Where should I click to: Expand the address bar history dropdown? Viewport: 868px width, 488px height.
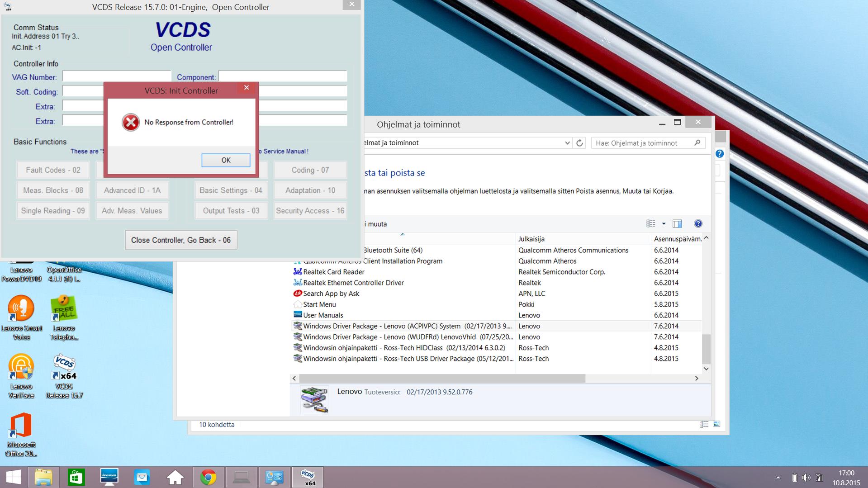(567, 143)
